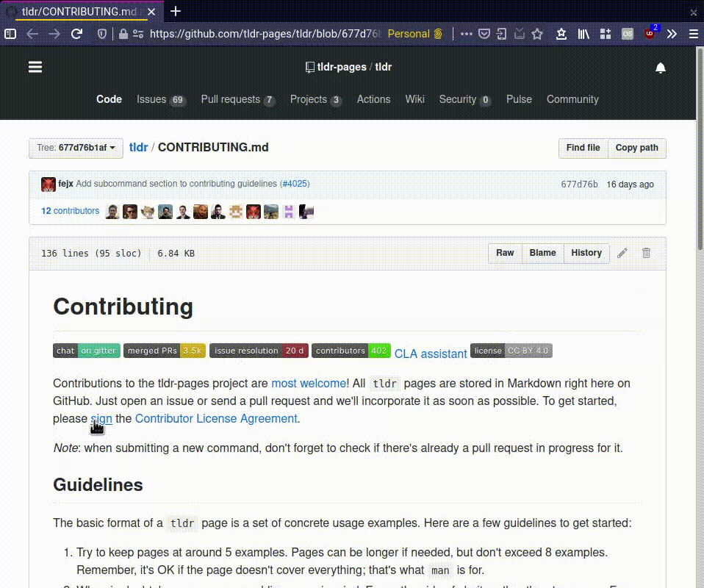Open the bookmarks menu star-tray icon
704x588 pixels.
pos(561,34)
